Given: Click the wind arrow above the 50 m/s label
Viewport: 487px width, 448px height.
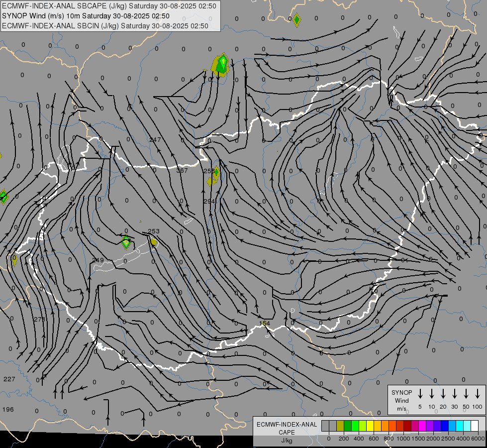Looking at the screenshot, I should pos(466,394).
